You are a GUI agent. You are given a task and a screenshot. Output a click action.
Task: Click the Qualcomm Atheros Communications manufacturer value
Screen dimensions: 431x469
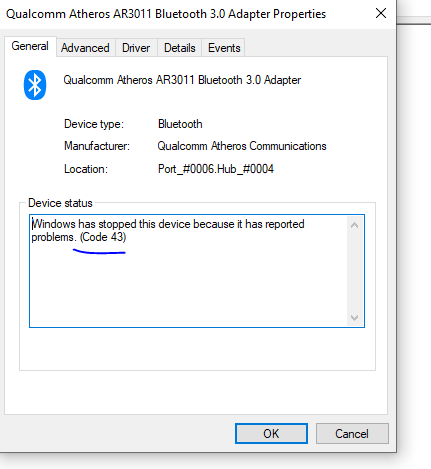pyautogui.click(x=242, y=146)
